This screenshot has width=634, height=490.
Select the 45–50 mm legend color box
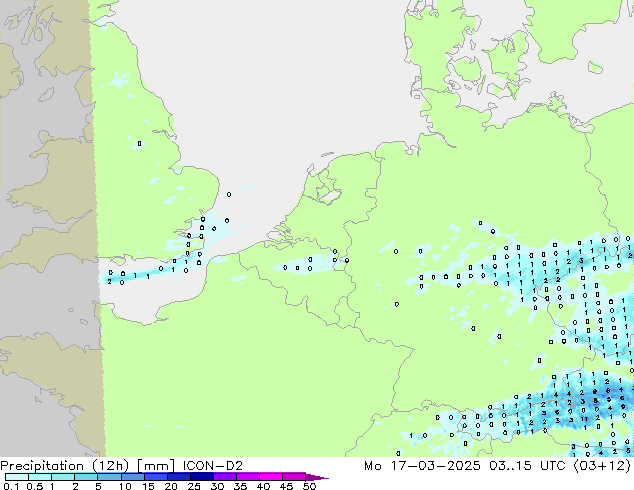point(294,477)
